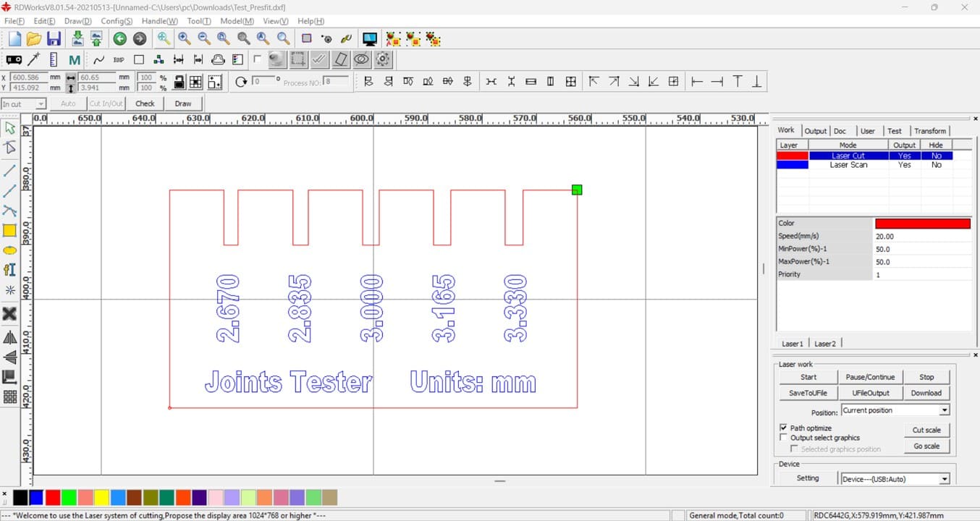Click the Measure ruler icon
Screen dimensions: 980x521
[53, 59]
